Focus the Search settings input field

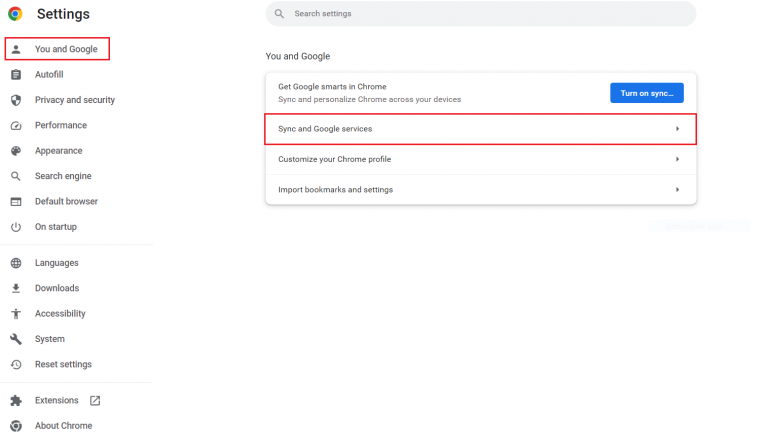click(x=480, y=14)
